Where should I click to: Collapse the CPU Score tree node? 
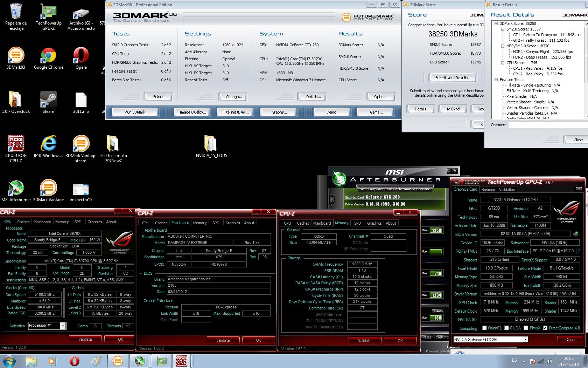point(503,63)
